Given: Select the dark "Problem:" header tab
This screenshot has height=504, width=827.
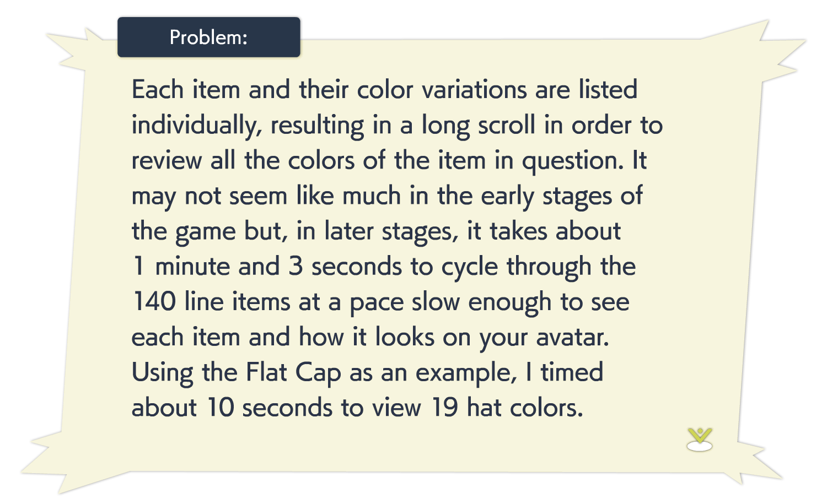Looking at the screenshot, I should point(208,37).
